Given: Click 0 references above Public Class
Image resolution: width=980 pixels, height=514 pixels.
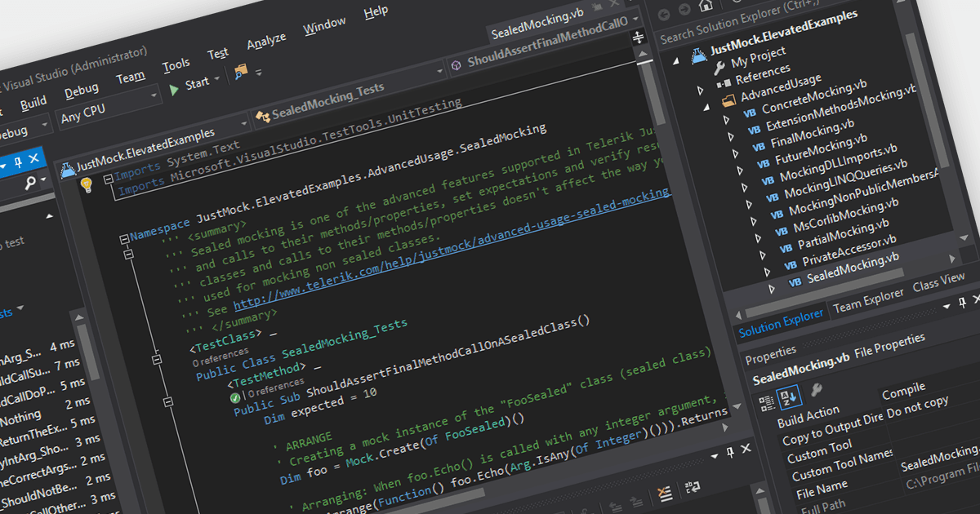Looking at the screenshot, I should (x=220, y=356).
